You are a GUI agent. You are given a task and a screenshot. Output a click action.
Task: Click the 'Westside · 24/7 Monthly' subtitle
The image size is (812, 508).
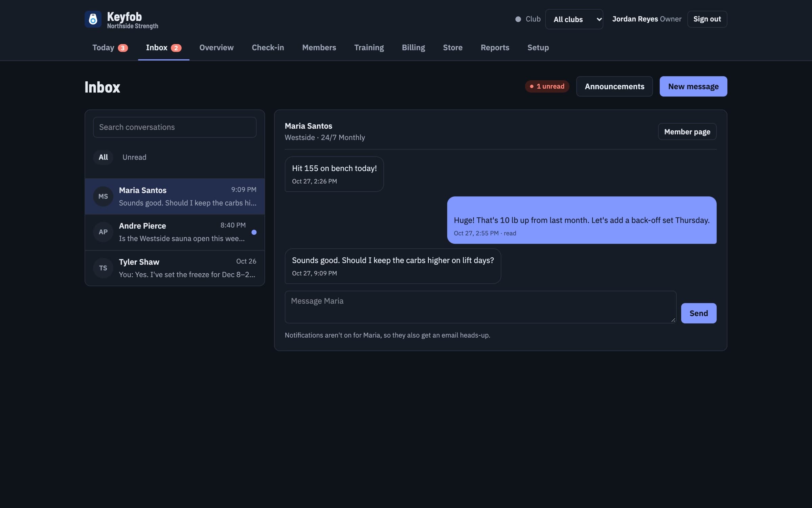coord(325,137)
